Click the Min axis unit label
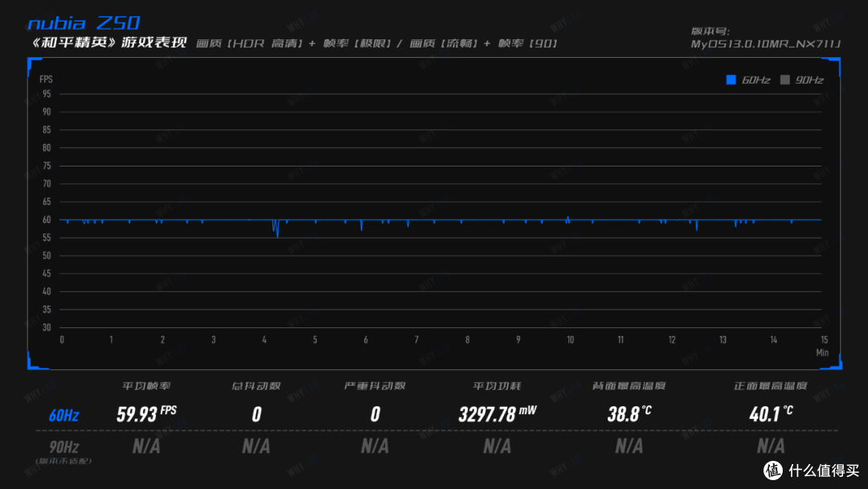The image size is (868, 489). coord(822,353)
